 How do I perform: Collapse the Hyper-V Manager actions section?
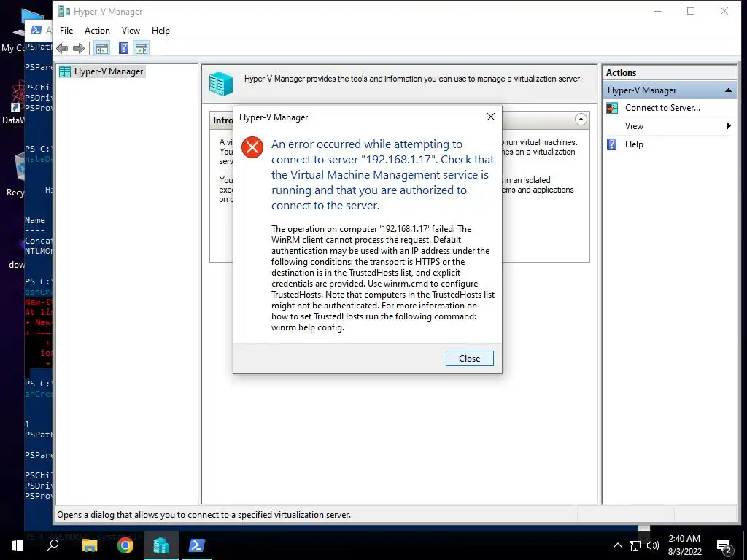(x=728, y=90)
